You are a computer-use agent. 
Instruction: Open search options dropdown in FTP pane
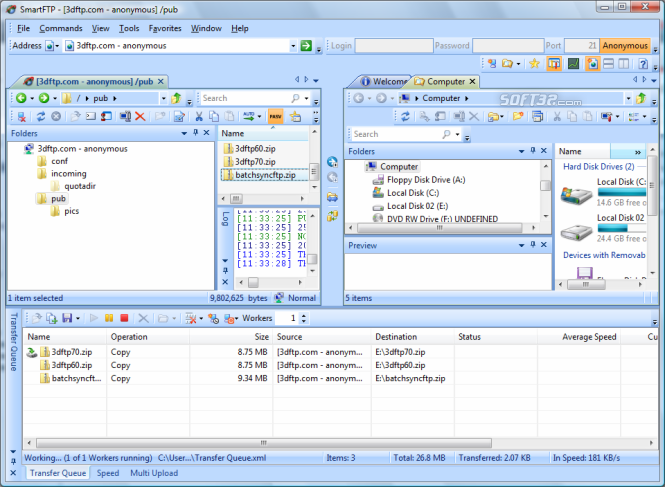click(307, 98)
